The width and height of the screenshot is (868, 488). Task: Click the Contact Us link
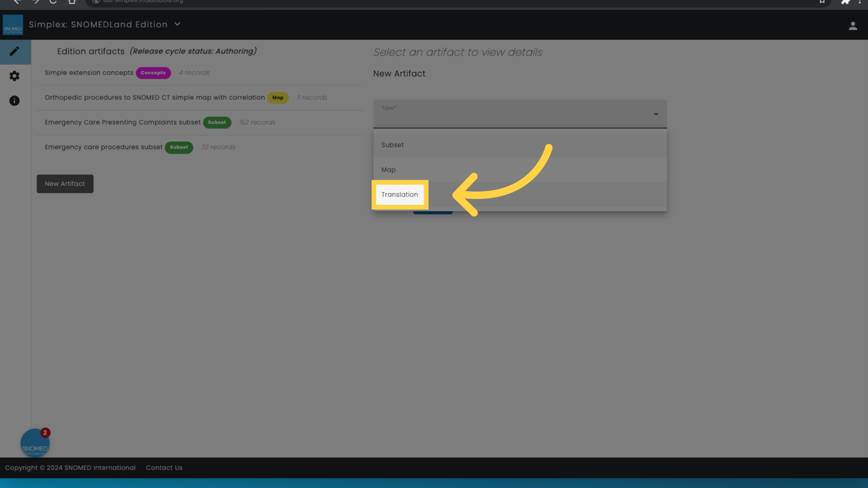click(x=165, y=467)
